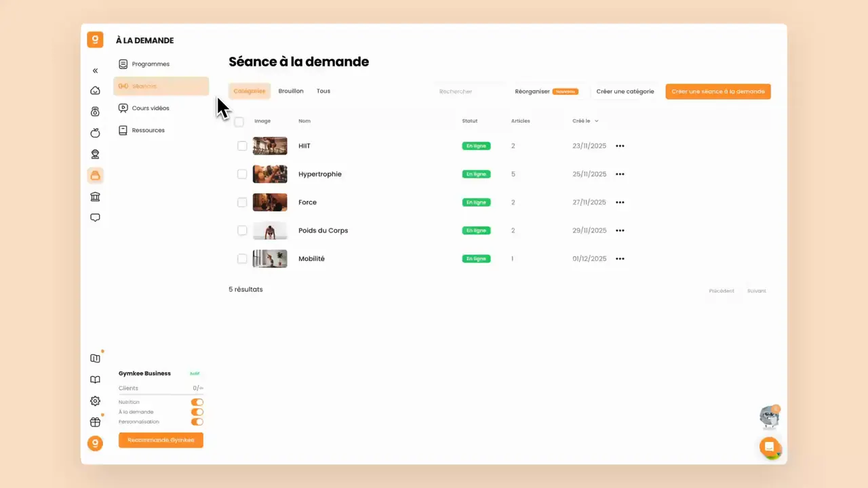868x488 pixels.
Task: Open the active À la demande sidebar icon
Action: tap(95, 176)
